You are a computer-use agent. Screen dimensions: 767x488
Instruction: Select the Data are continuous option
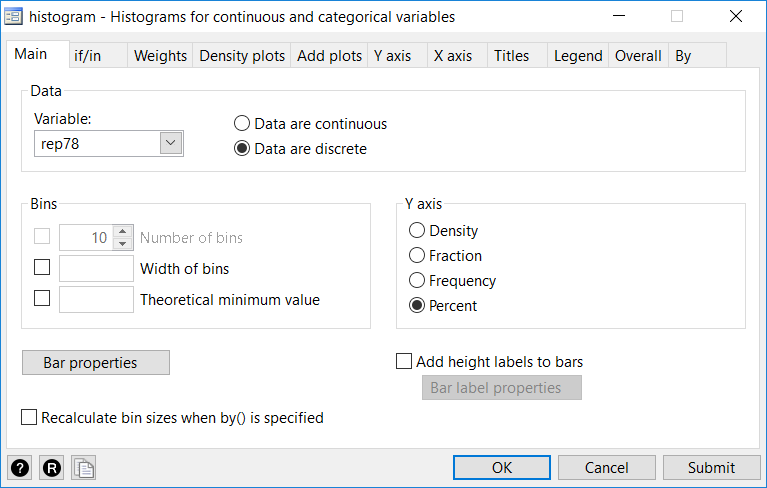click(x=242, y=124)
